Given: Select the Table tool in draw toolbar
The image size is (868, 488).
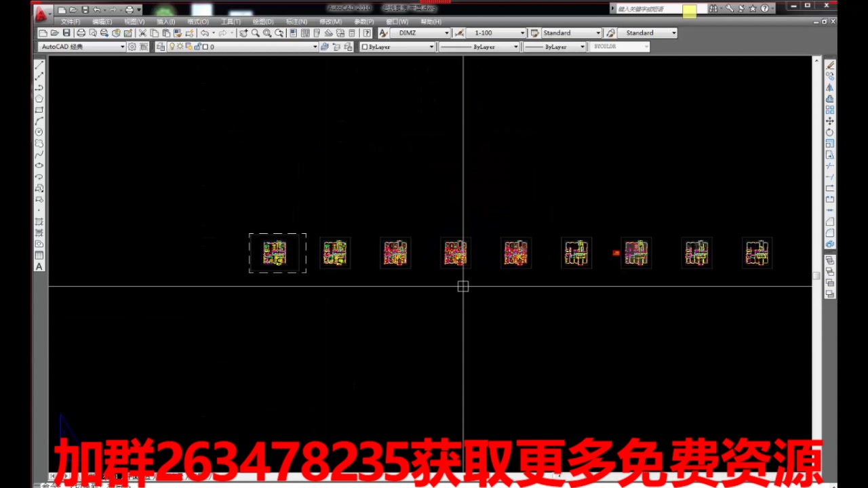Looking at the screenshot, I should [x=39, y=256].
